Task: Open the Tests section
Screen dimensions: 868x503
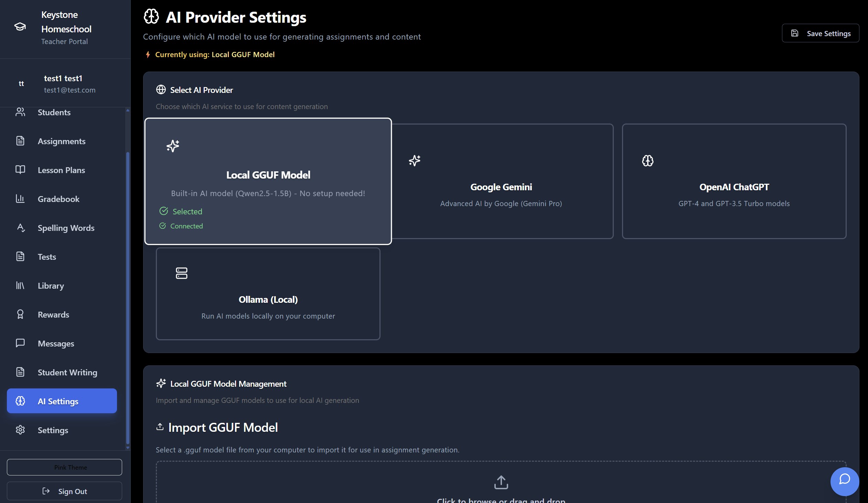Action: point(62,257)
